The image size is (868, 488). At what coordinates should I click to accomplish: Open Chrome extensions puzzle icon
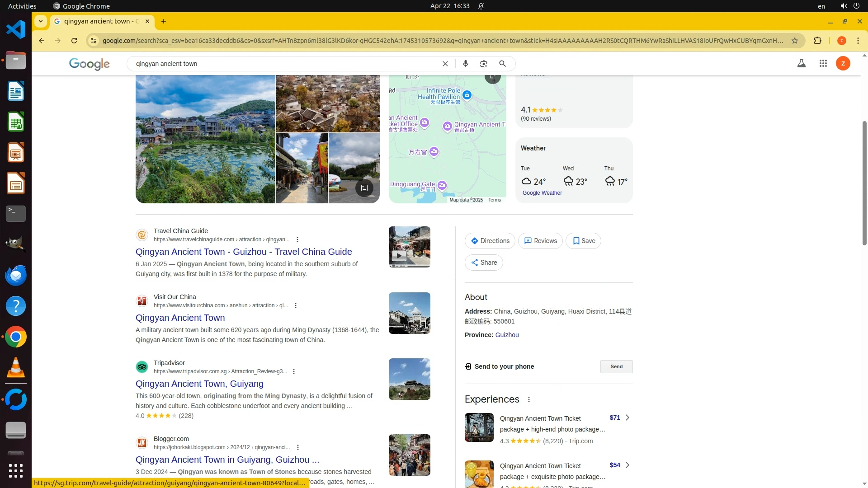click(817, 41)
